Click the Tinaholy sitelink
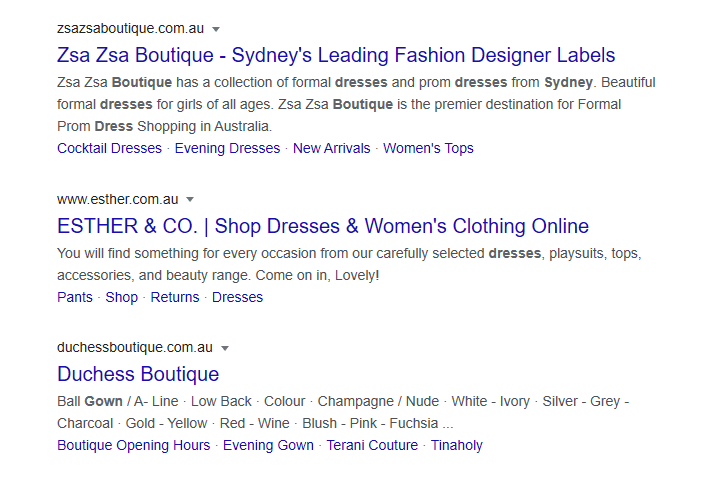The height and width of the screenshot is (477, 706). 456,445
